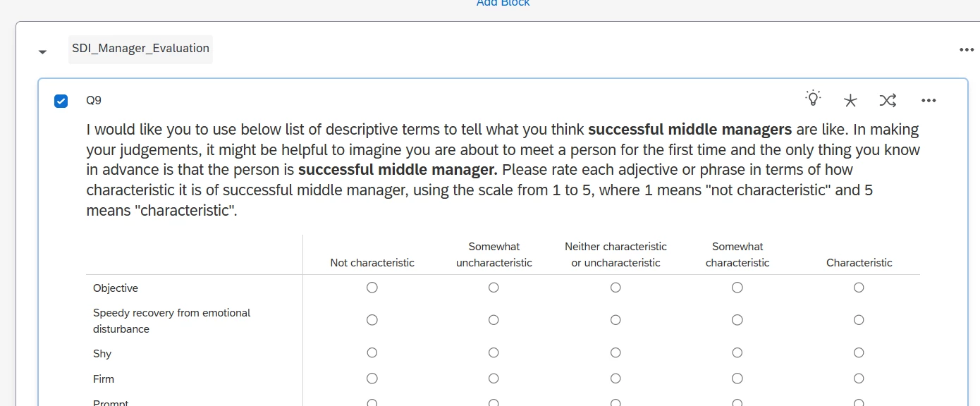Click the lightbulb suggestions icon for Q9

tap(814, 99)
